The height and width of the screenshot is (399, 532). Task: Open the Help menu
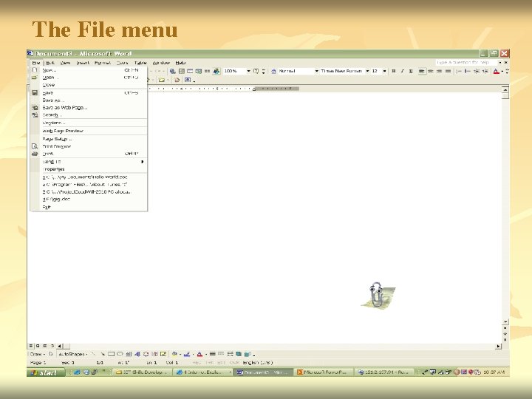(x=180, y=63)
